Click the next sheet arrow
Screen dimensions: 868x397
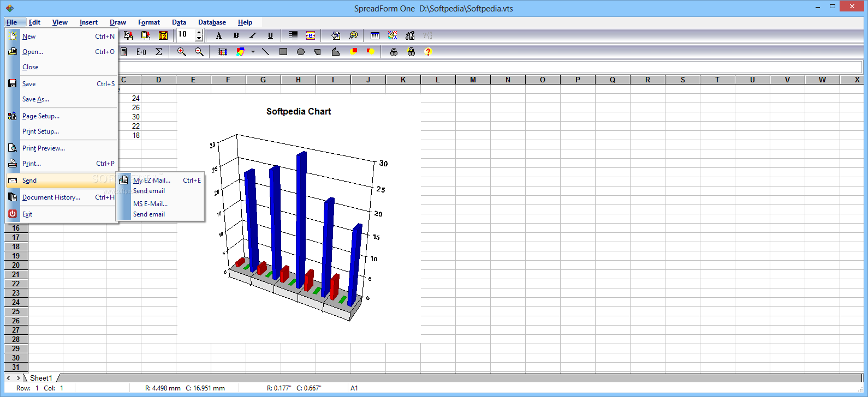click(19, 378)
